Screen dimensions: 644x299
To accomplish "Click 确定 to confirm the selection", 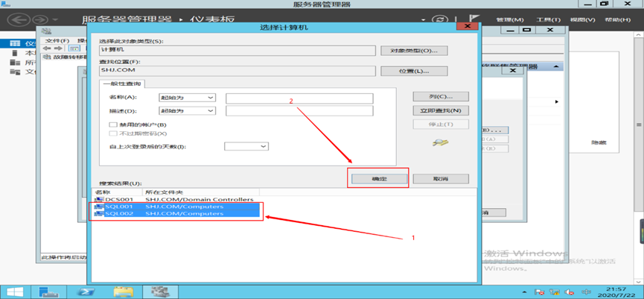I will (380, 179).
